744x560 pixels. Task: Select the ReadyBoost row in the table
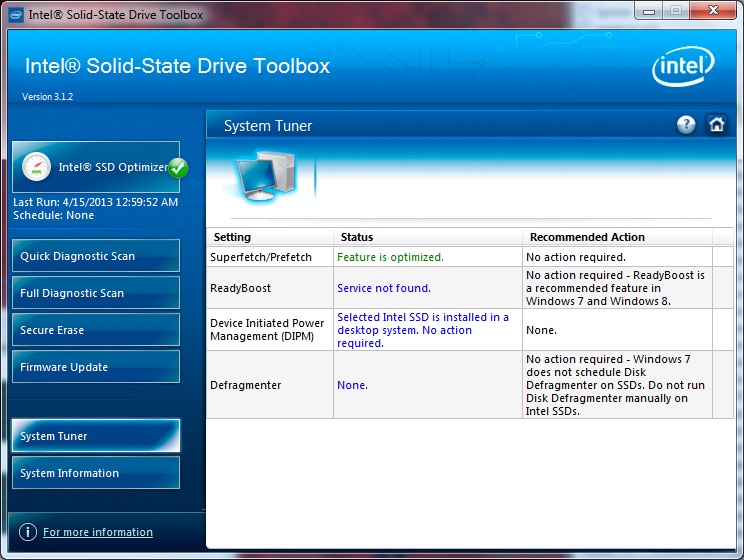(240, 288)
